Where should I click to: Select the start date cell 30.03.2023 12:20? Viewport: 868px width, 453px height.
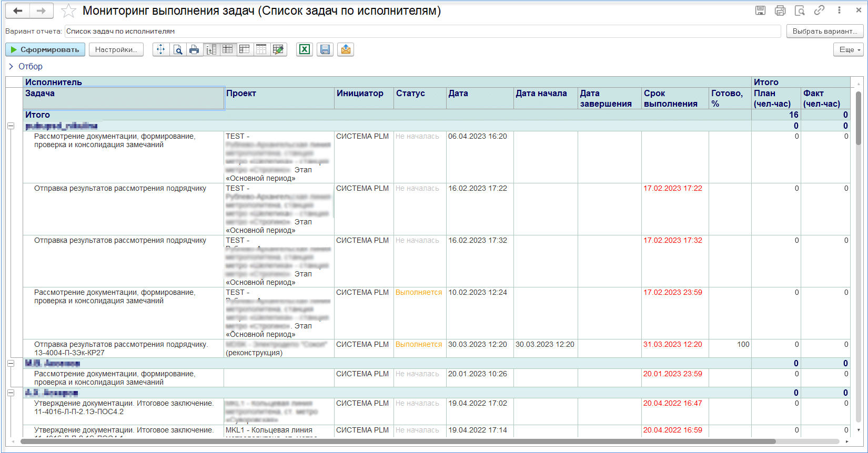[x=546, y=348]
